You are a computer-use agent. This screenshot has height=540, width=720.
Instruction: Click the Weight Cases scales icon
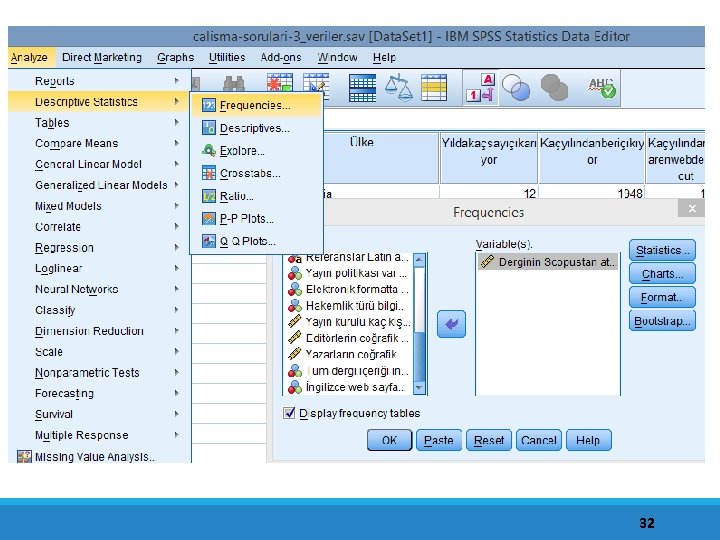pos(398,87)
